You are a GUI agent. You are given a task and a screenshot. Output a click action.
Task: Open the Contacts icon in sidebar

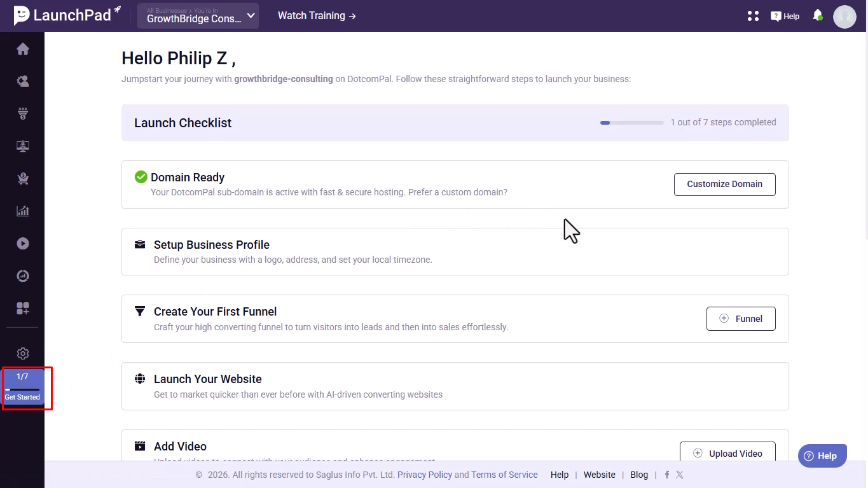pos(23,81)
